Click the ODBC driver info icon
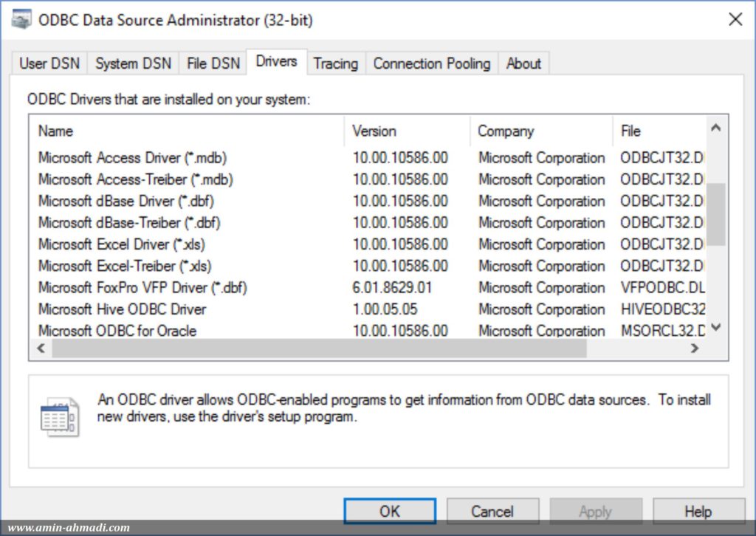756x536 pixels. 60,417
